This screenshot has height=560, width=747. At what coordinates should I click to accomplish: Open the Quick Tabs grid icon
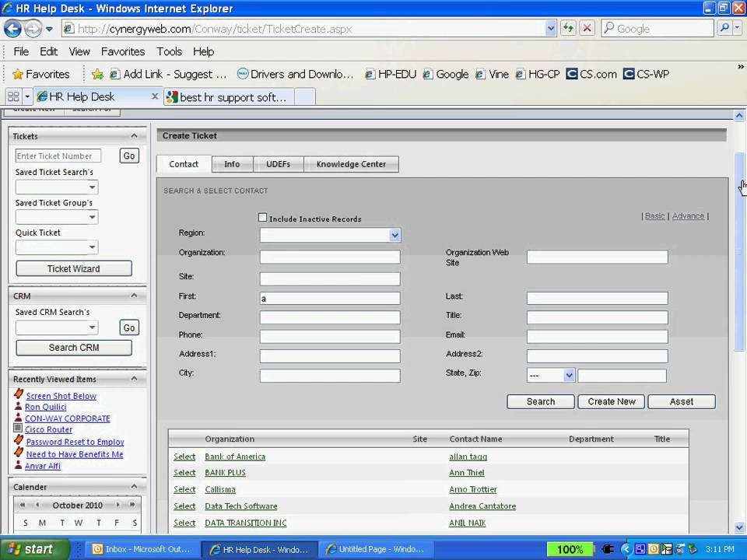click(13, 96)
